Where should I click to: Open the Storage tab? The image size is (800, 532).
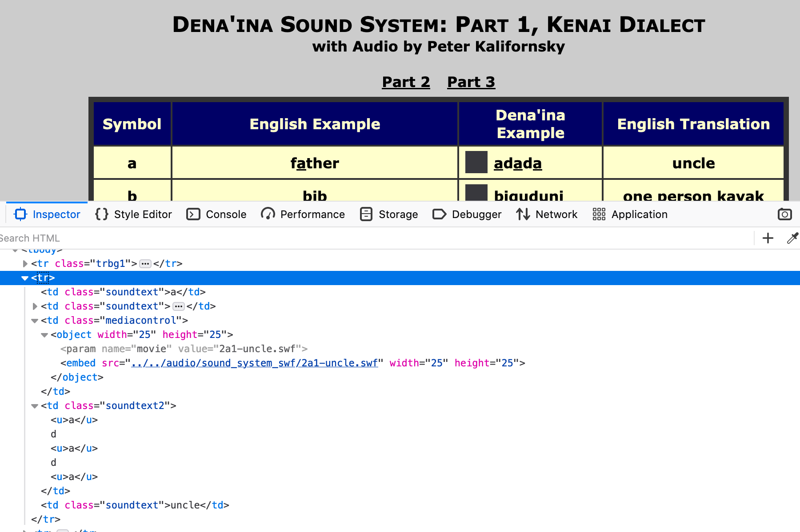389,214
